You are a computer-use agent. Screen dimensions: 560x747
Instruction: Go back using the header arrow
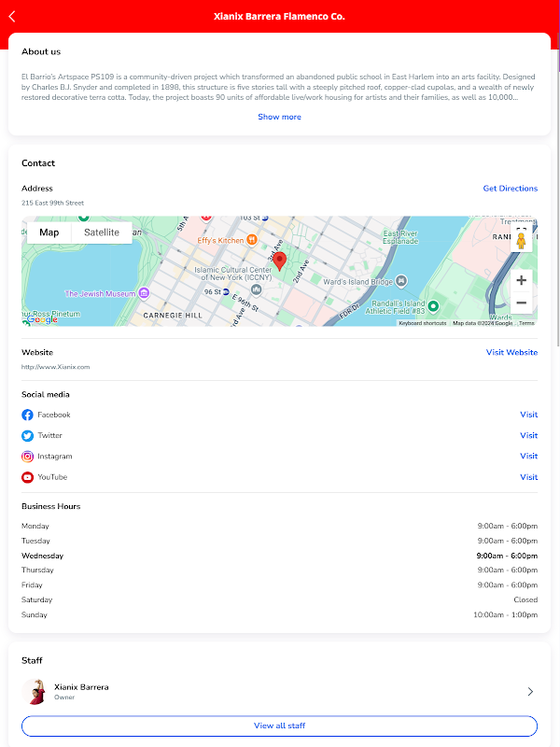12,16
